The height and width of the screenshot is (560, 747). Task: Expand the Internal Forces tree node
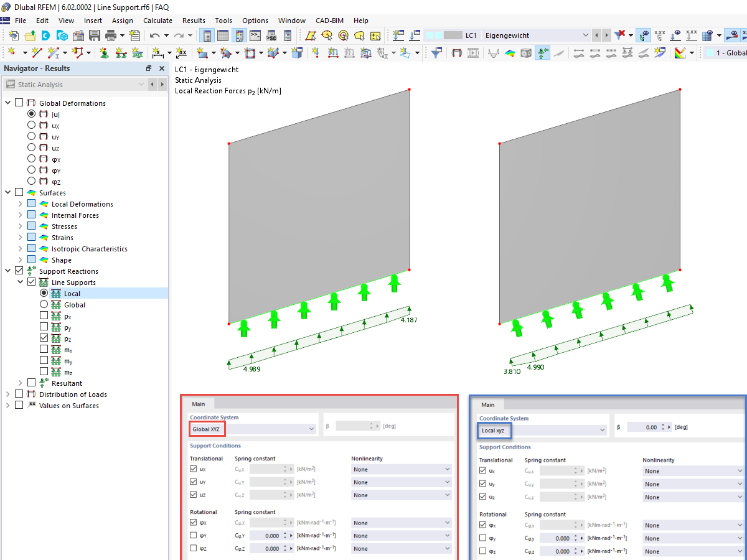coord(20,215)
